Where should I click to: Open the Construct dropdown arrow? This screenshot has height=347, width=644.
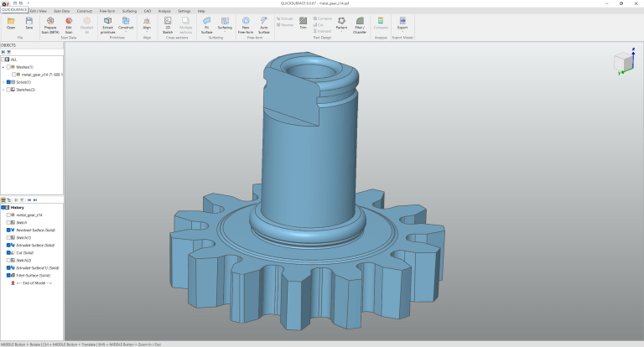(x=126, y=32)
